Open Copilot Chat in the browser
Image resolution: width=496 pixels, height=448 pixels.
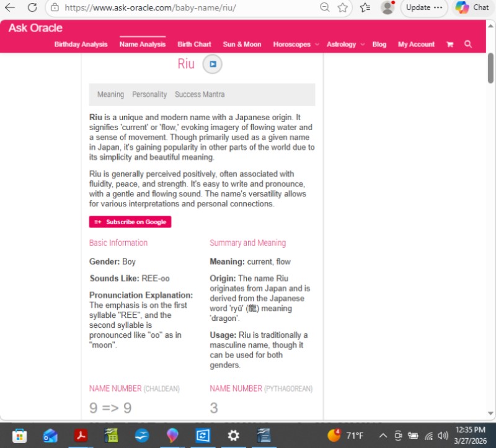click(472, 7)
